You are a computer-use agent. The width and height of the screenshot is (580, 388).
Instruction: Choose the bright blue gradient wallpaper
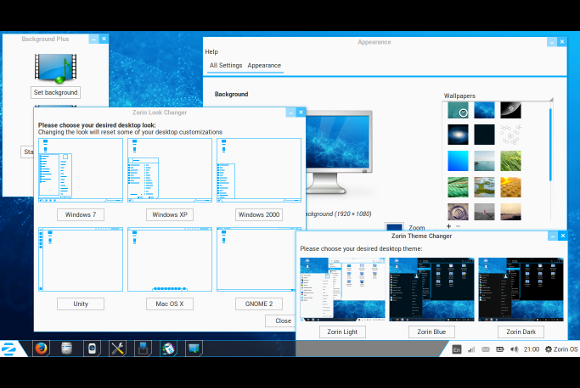tap(458, 161)
